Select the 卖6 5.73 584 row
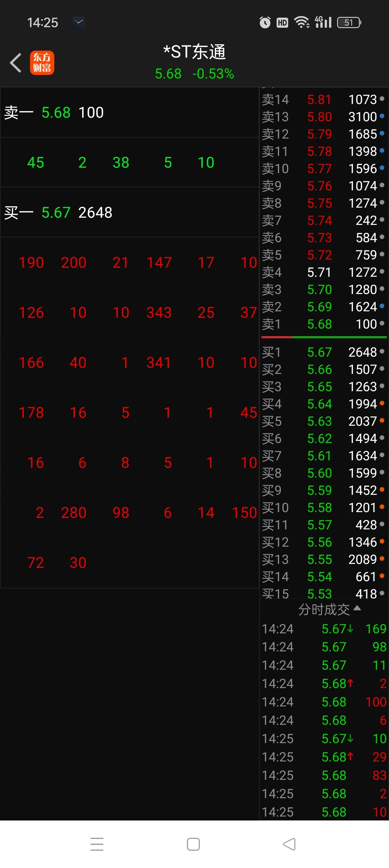Viewport: 389px width, 868px height. click(323, 238)
